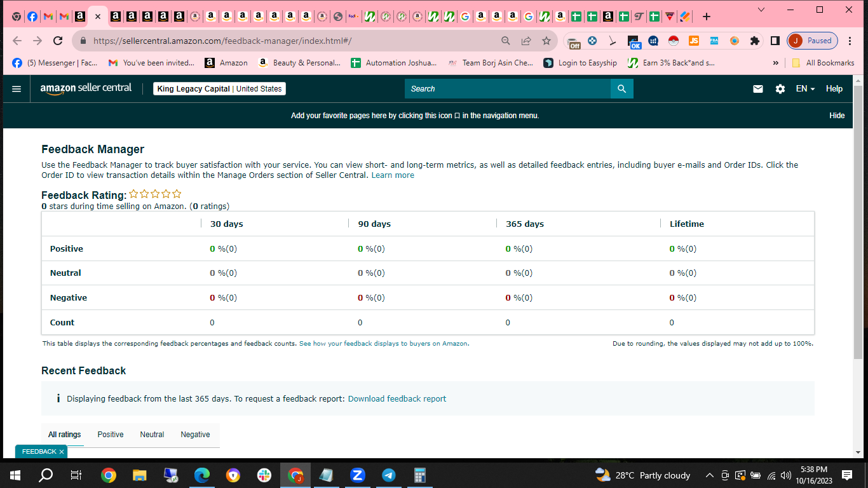Open 'See how your feedback displays' link

coord(384,344)
